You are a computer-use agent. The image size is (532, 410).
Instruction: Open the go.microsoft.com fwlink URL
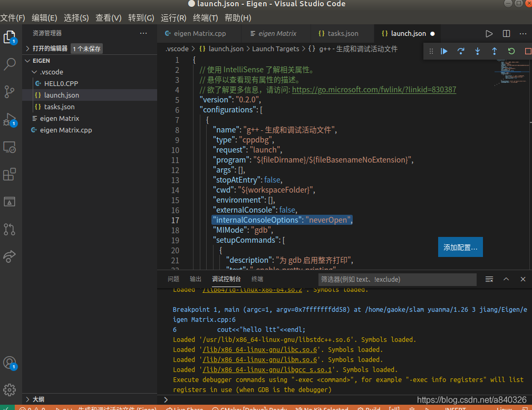[374, 90]
